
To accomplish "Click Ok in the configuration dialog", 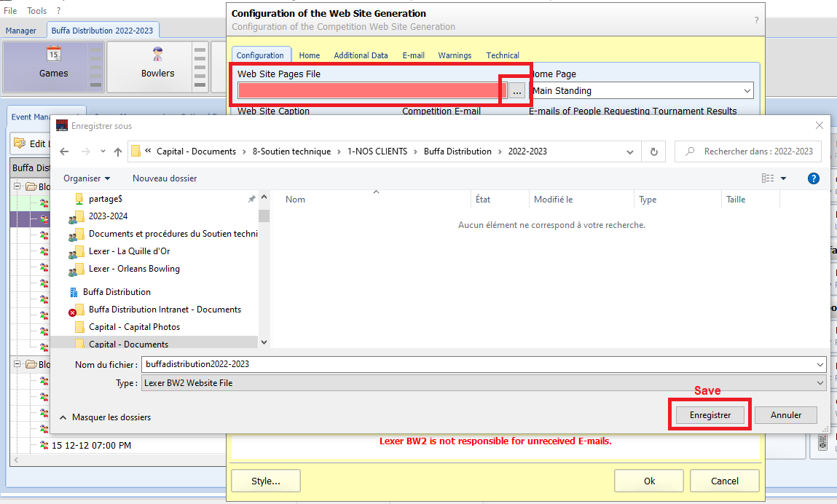I will tap(649, 481).
